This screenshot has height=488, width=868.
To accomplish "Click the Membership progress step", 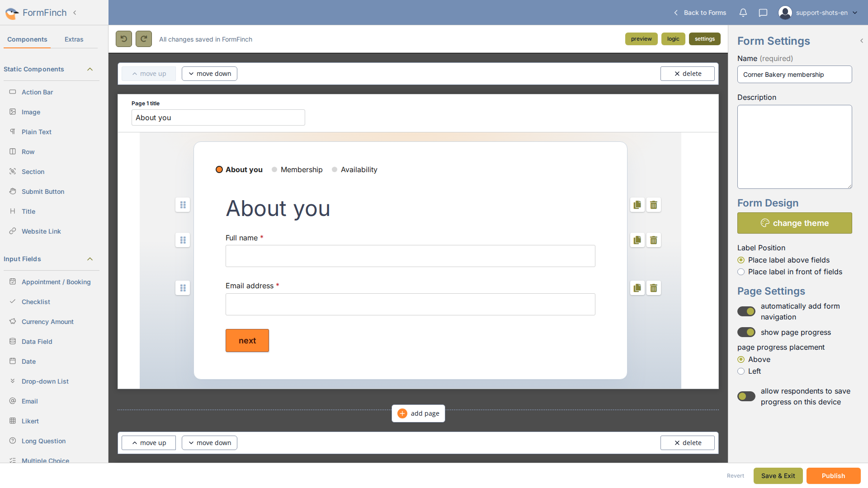I will pos(297,169).
